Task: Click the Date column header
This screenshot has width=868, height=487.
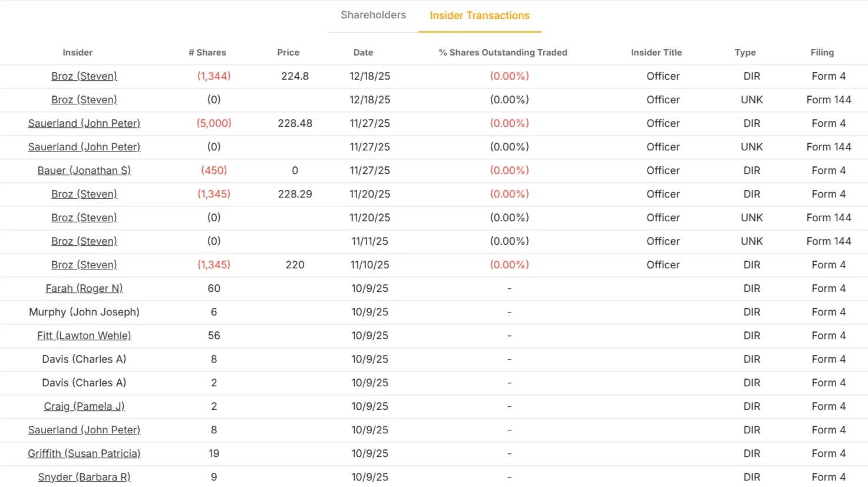Action: pyautogui.click(x=363, y=52)
